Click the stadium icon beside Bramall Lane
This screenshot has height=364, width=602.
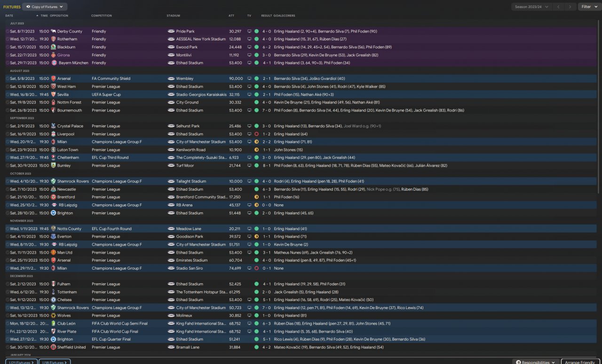click(x=171, y=347)
